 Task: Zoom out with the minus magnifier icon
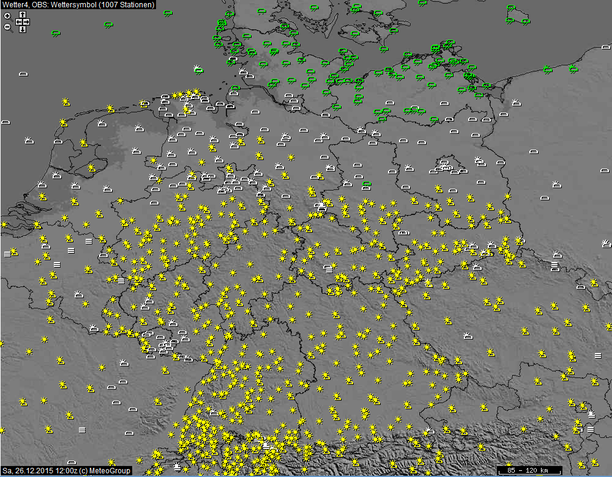(8, 27)
